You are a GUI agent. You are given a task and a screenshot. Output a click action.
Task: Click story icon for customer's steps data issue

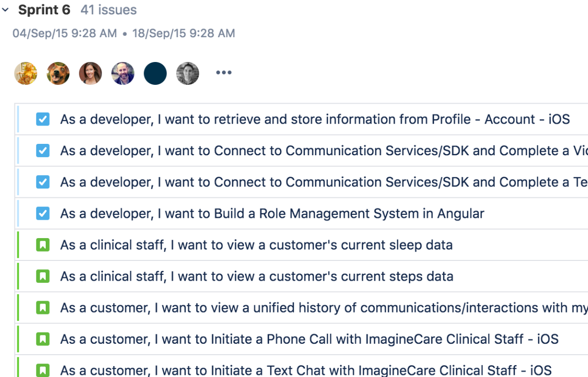(43, 276)
